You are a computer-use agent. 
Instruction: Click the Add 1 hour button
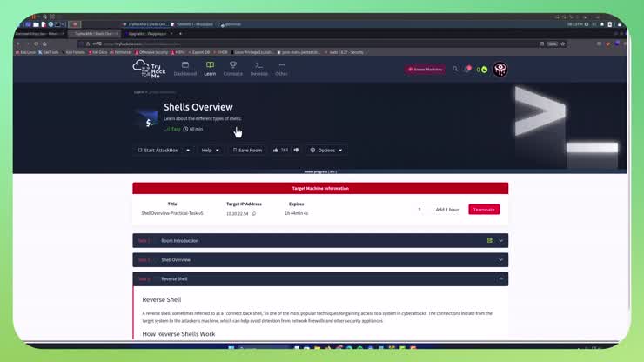pos(447,209)
